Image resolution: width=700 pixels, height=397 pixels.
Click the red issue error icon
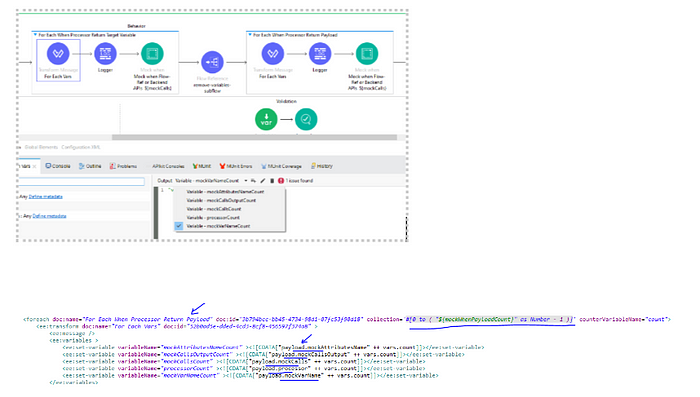point(281,181)
